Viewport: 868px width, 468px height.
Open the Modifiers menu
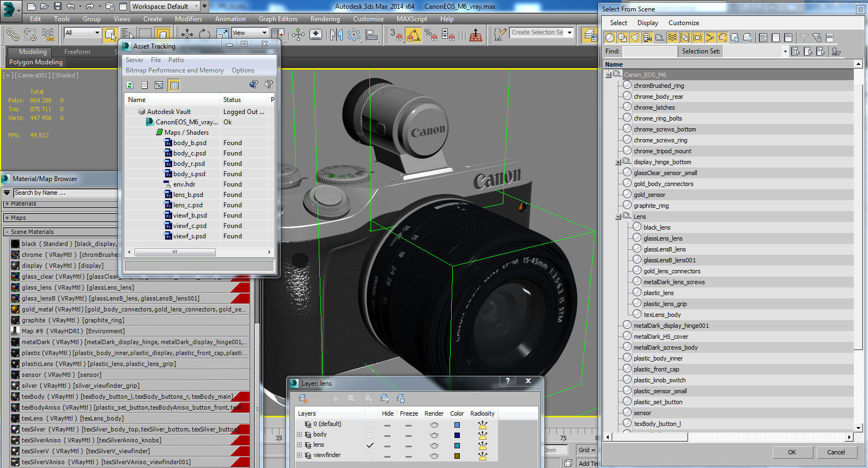pyautogui.click(x=189, y=19)
